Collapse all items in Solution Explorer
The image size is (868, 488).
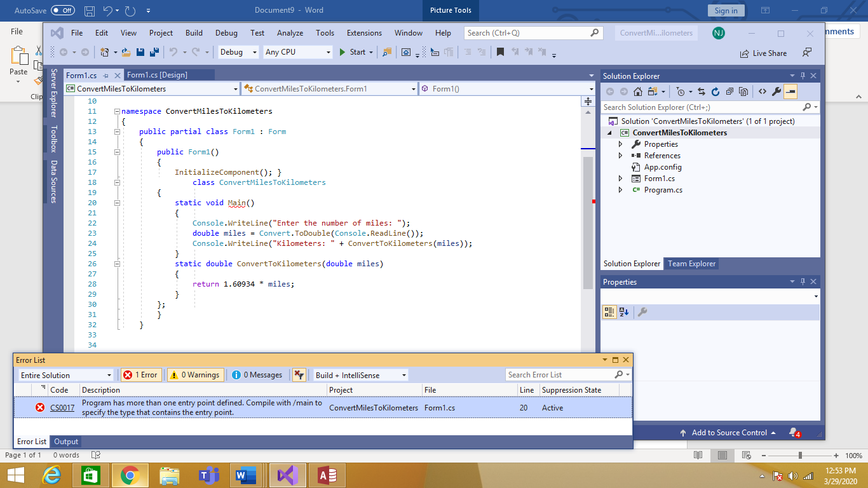tap(729, 91)
